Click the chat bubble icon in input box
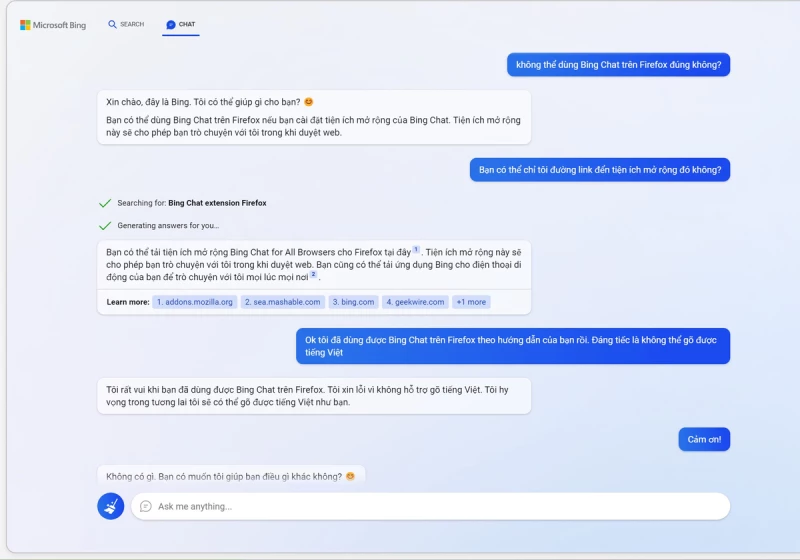Screen dimensions: 800x560 pyautogui.click(x=146, y=506)
